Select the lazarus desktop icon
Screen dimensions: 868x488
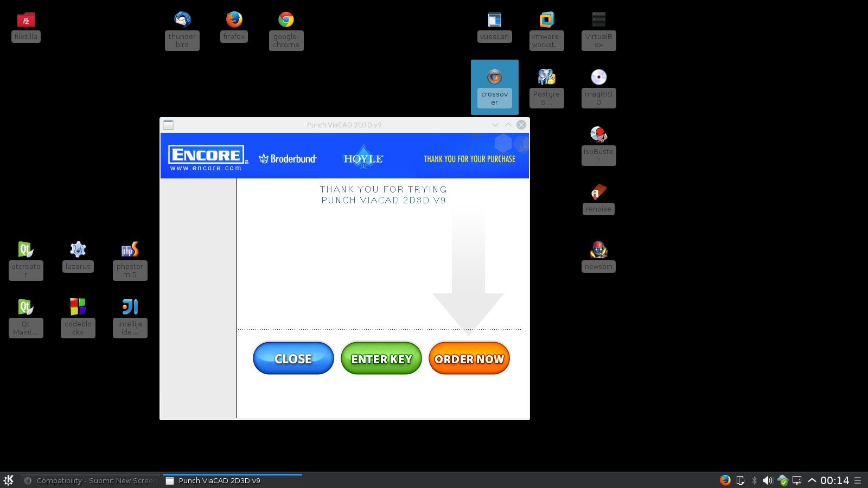(78, 256)
